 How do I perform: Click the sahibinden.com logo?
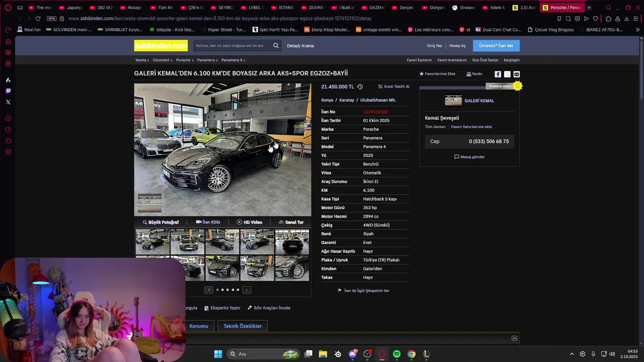point(160,45)
